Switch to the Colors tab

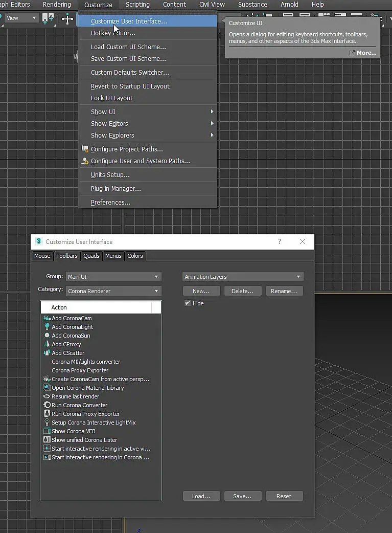coord(135,256)
